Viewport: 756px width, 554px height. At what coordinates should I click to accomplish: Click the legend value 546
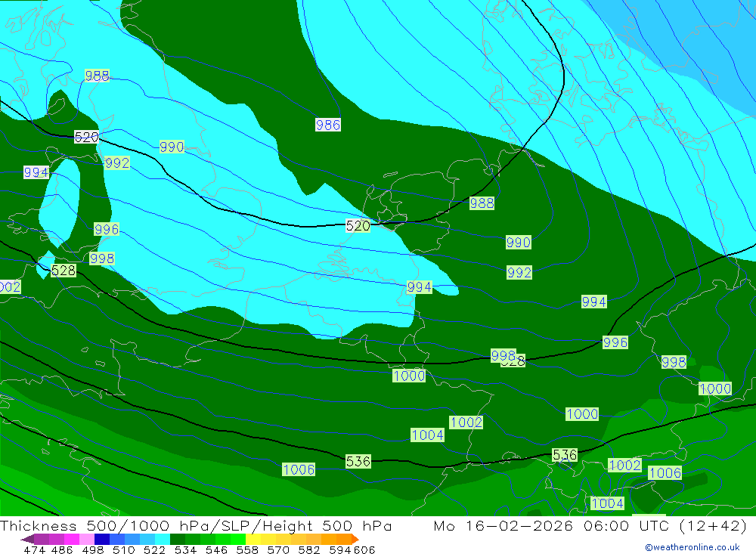point(216,549)
